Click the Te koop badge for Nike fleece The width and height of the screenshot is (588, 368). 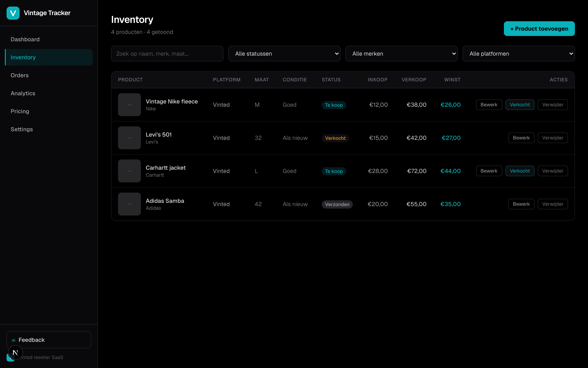pyautogui.click(x=334, y=105)
